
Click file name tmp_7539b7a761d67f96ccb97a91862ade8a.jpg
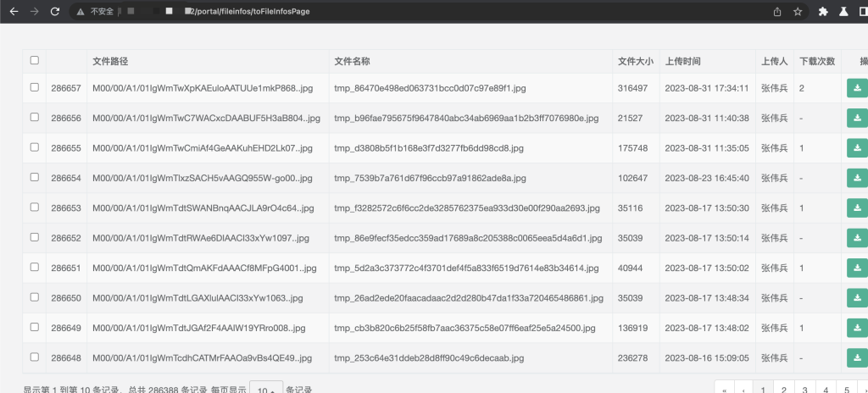coord(430,178)
